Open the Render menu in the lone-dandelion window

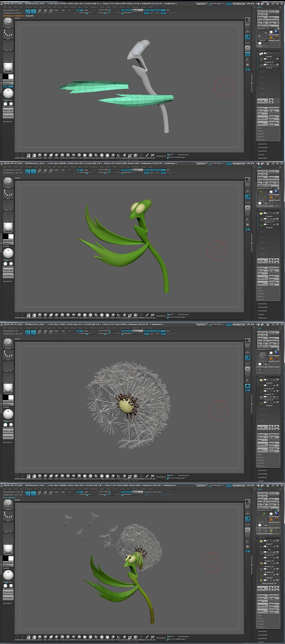point(102,328)
